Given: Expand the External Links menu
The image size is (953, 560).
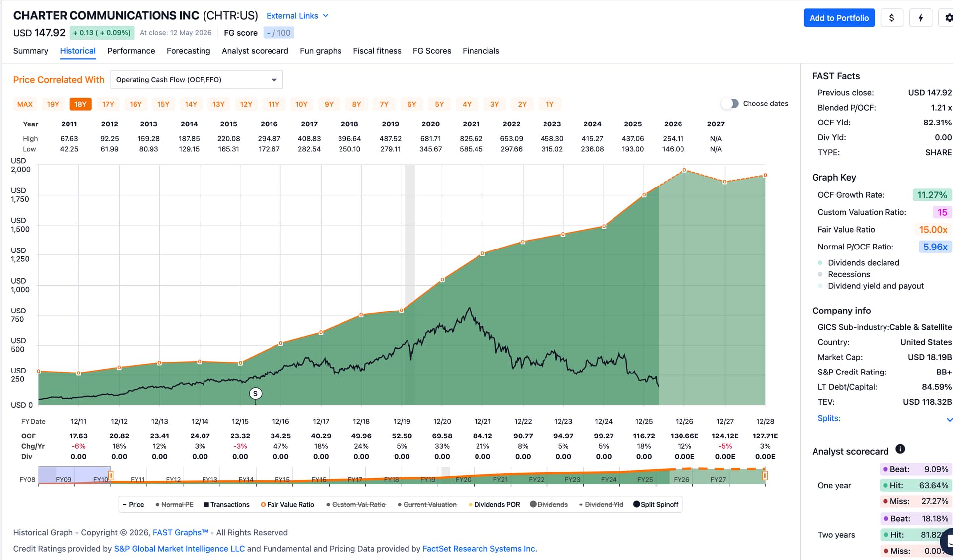Looking at the screenshot, I should pyautogui.click(x=297, y=16).
